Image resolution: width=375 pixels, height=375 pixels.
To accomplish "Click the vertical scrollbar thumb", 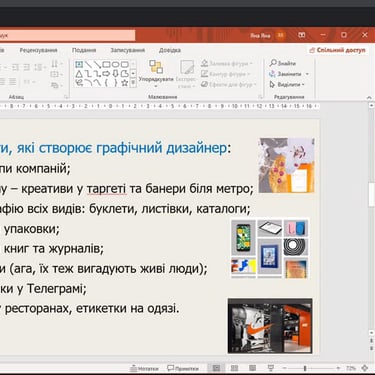I will (x=371, y=194).
